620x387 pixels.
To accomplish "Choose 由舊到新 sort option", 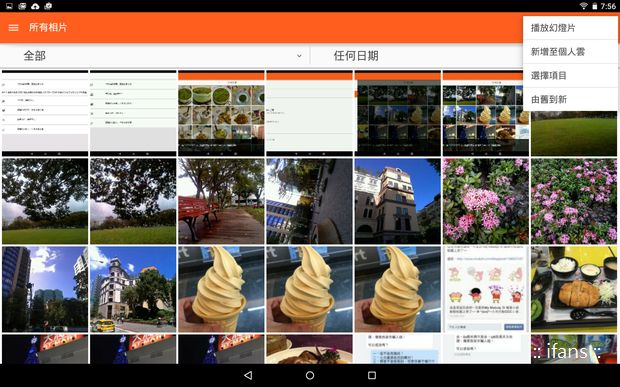I will click(570, 99).
